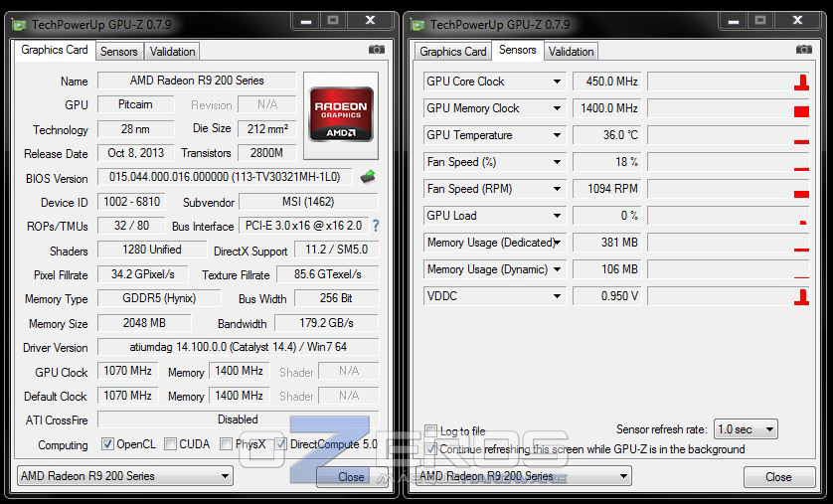Click the Name field AMD Radeon R9 200 Series
The width and height of the screenshot is (833, 504).
point(197,81)
